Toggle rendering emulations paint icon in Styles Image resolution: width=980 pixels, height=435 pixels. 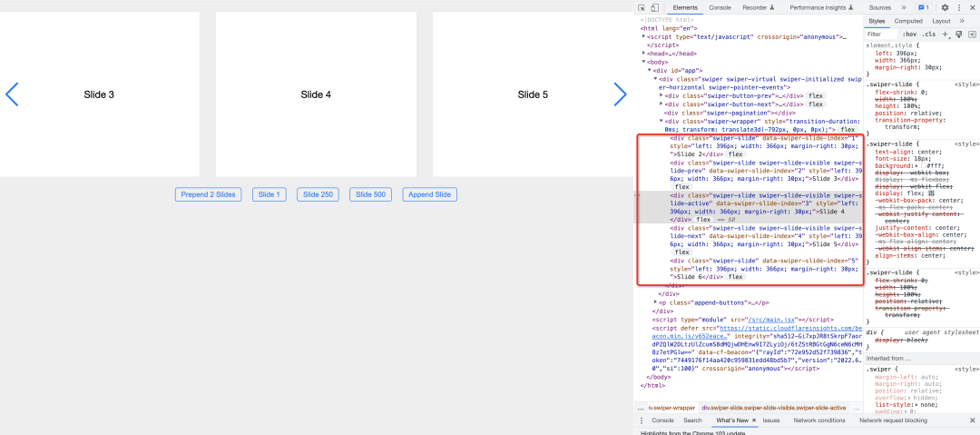point(959,35)
